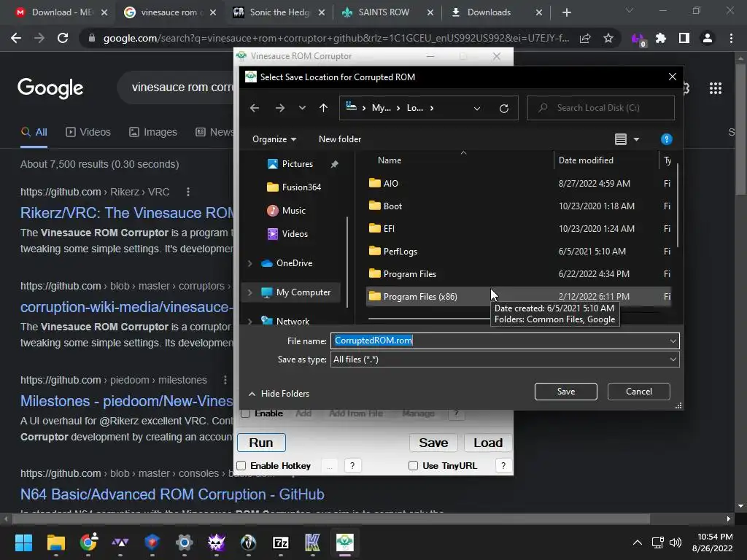Click Save in the dialog

coord(566,392)
